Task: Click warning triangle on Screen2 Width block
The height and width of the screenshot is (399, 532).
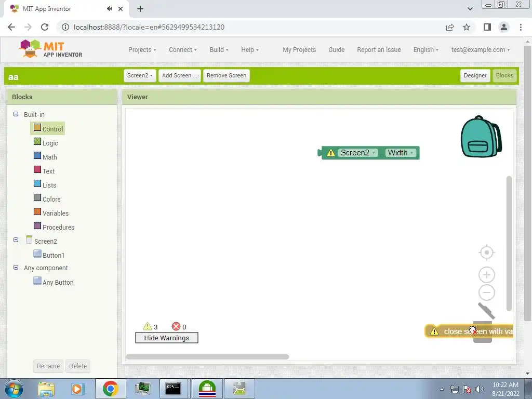Action: point(331,153)
